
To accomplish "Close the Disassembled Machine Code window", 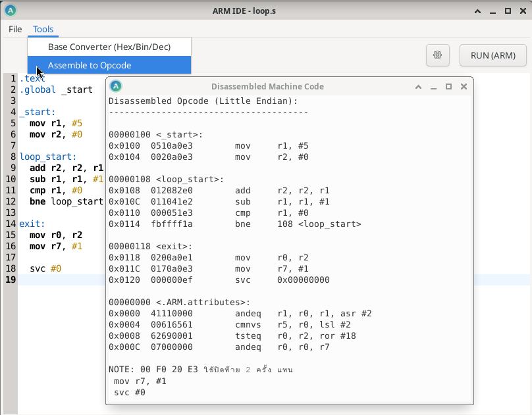I will coord(464,87).
